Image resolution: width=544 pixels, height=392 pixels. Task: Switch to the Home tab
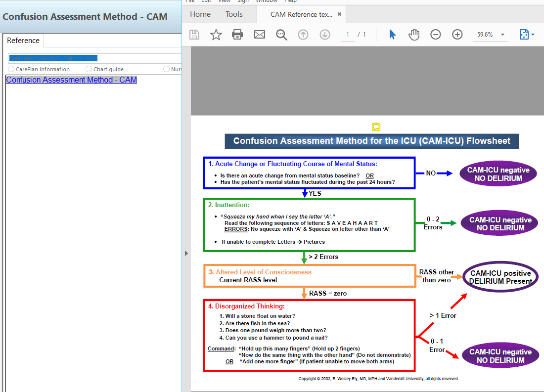200,14
